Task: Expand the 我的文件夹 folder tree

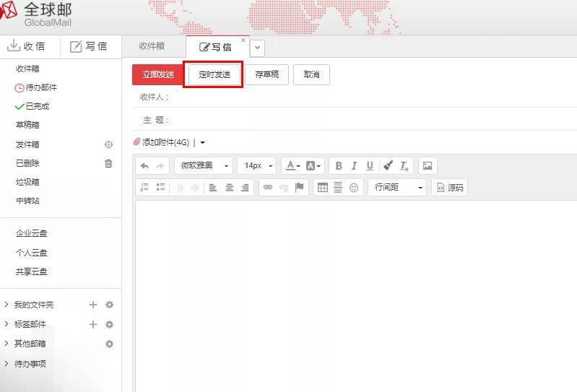Action: (6, 305)
